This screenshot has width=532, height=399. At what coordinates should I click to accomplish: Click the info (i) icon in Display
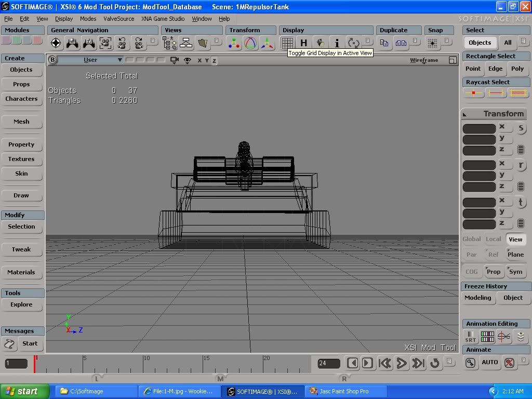(x=337, y=43)
